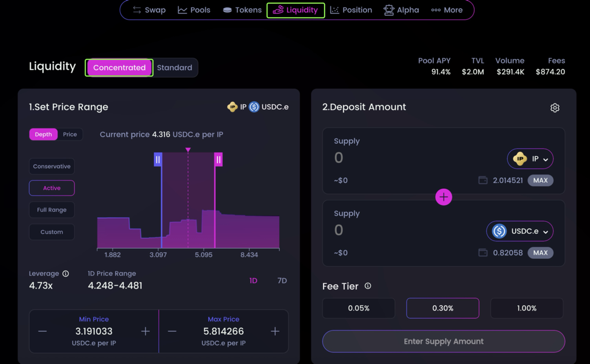Switch chart view to Price
Image resolution: width=590 pixels, height=364 pixels.
[70, 134]
